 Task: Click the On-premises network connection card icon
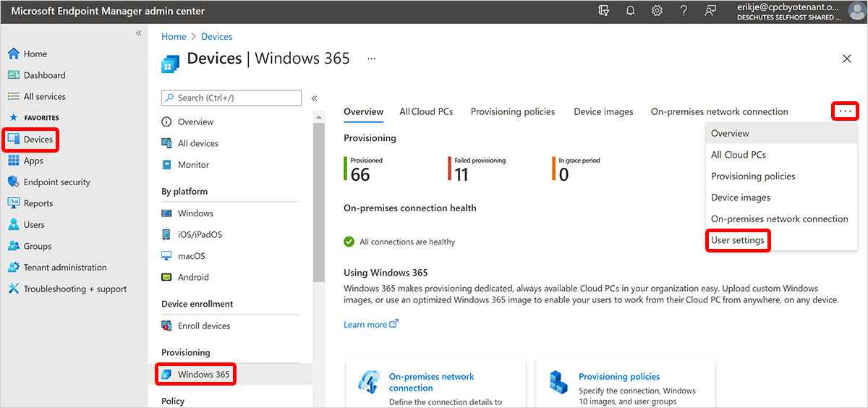coord(370,382)
